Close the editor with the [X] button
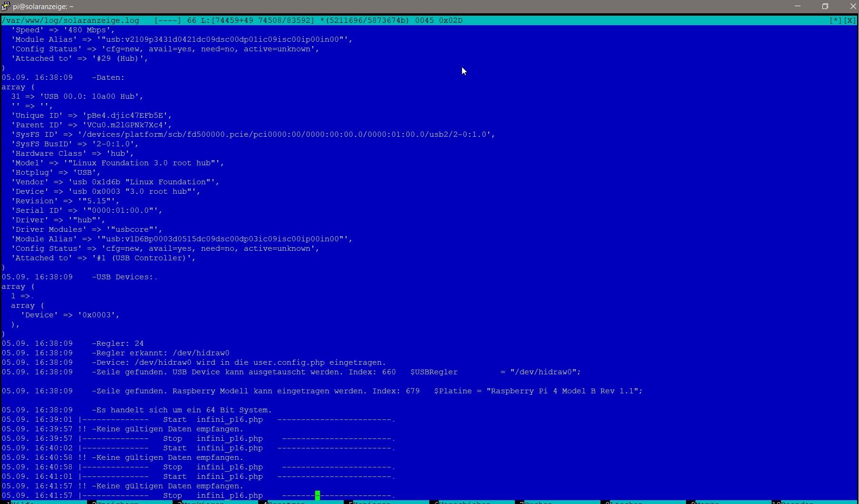The width and height of the screenshot is (859, 504). pos(849,20)
